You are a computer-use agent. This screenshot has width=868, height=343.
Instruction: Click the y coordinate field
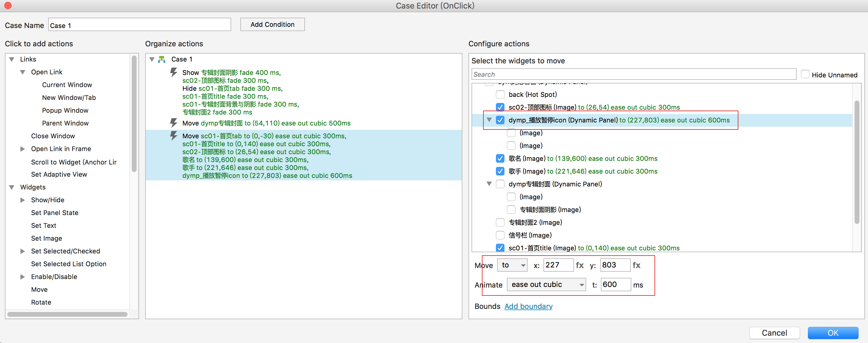click(x=615, y=265)
